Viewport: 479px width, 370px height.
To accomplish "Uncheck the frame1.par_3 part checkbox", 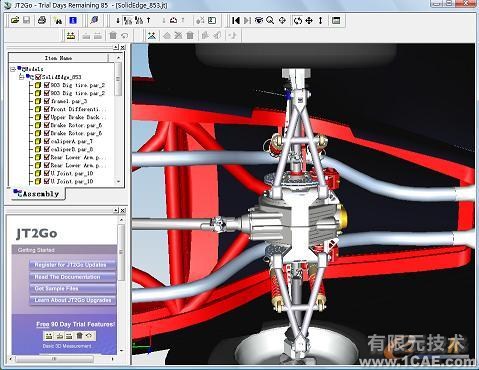I will tap(47, 101).
